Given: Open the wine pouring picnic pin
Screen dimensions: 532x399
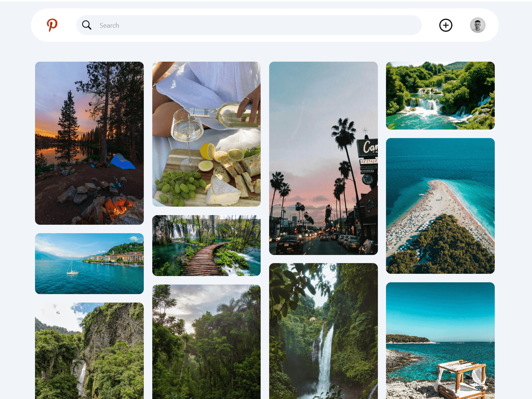Looking at the screenshot, I should pyautogui.click(x=206, y=134).
